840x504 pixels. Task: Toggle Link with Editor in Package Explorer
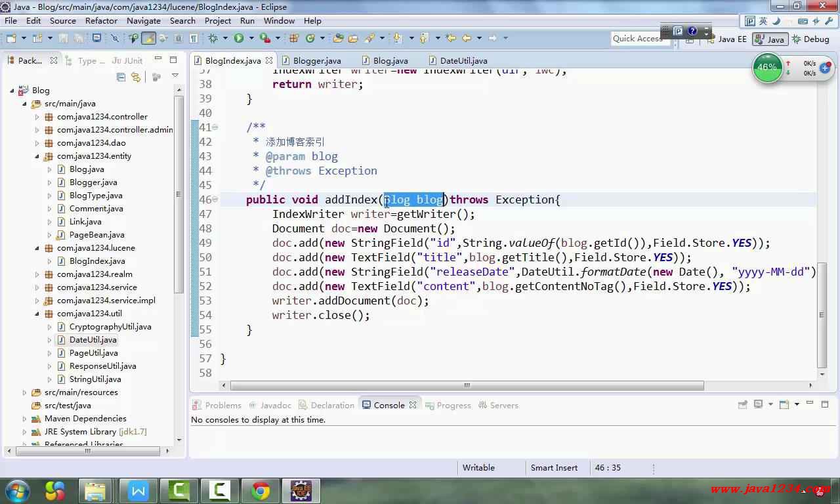coord(136,77)
